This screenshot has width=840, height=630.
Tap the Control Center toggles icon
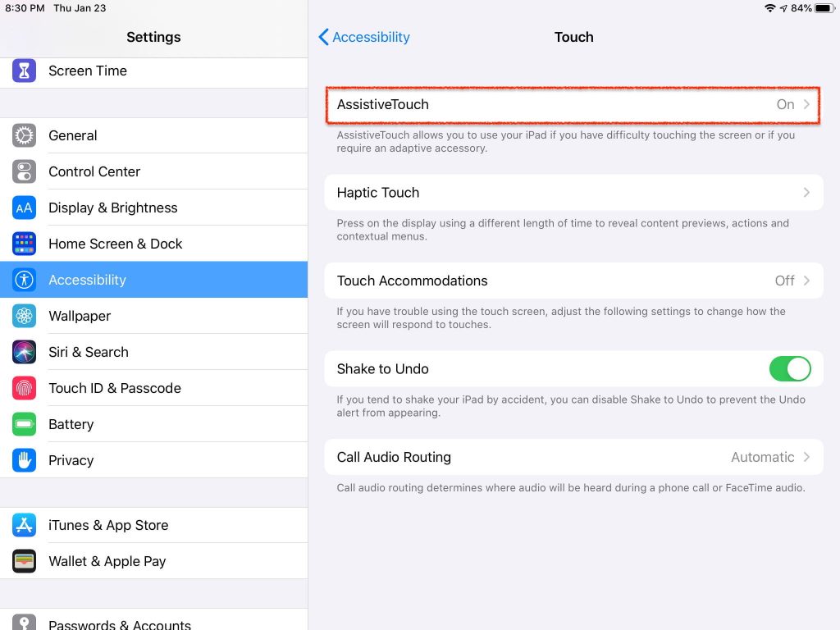pos(24,171)
